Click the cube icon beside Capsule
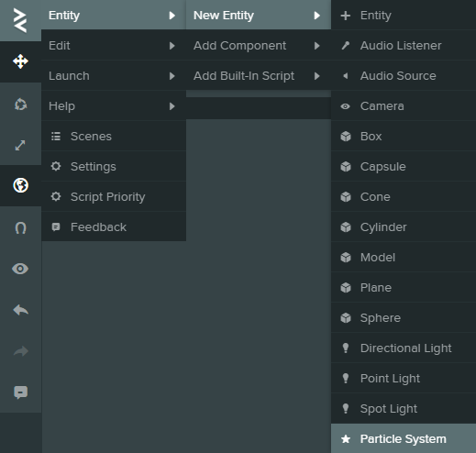This screenshot has width=476, height=453. pos(346,167)
